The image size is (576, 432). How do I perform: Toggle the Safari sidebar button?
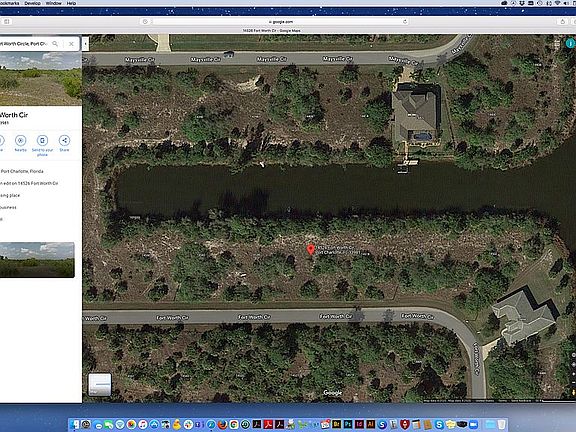7,22
